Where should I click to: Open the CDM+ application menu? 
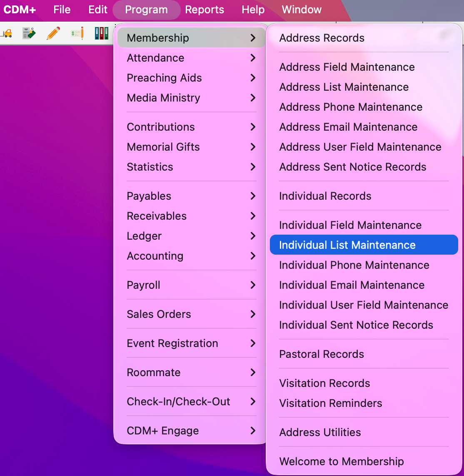point(20,10)
